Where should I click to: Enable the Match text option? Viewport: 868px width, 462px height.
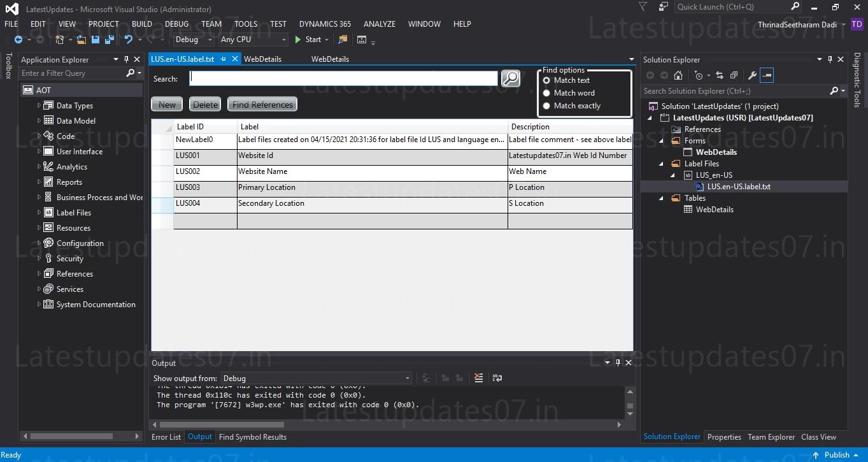546,80
